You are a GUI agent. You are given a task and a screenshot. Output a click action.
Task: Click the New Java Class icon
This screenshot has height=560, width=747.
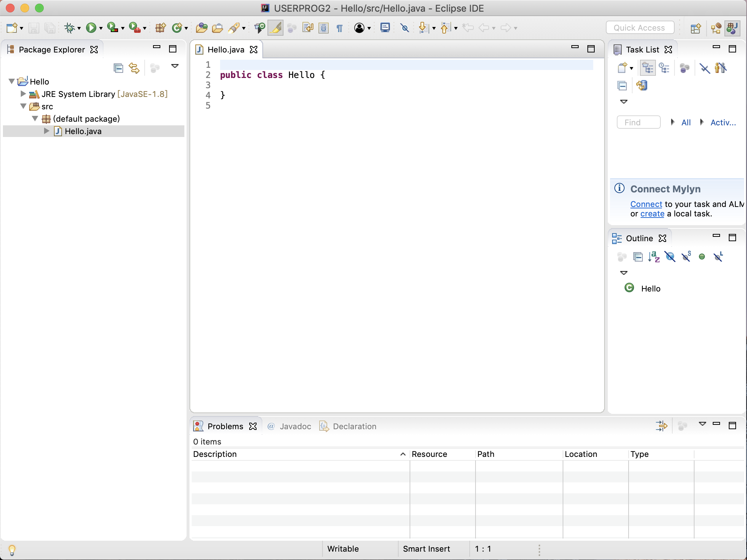(177, 28)
